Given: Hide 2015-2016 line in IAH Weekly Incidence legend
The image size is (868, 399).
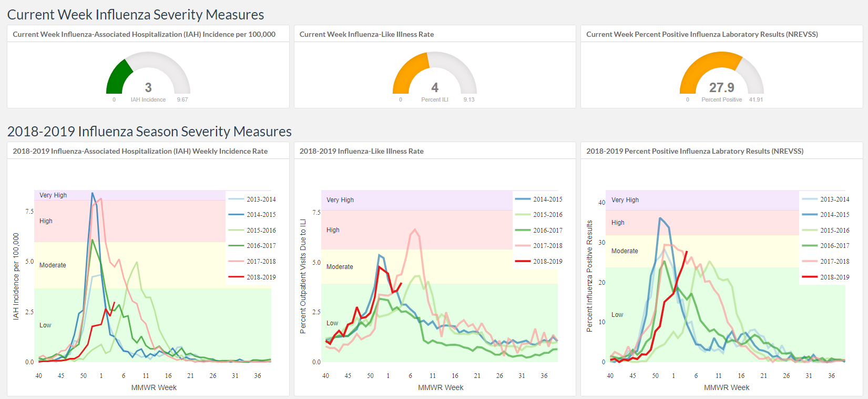Looking at the screenshot, I should pos(252,231).
